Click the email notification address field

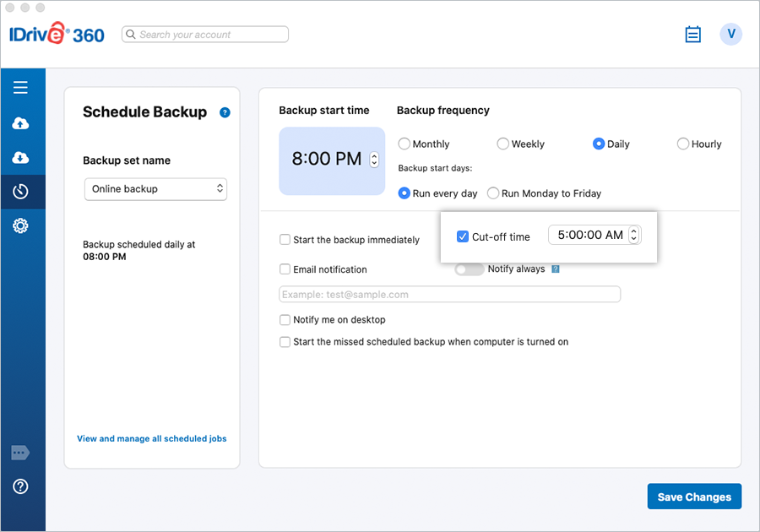pyautogui.click(x=449, y=294)
